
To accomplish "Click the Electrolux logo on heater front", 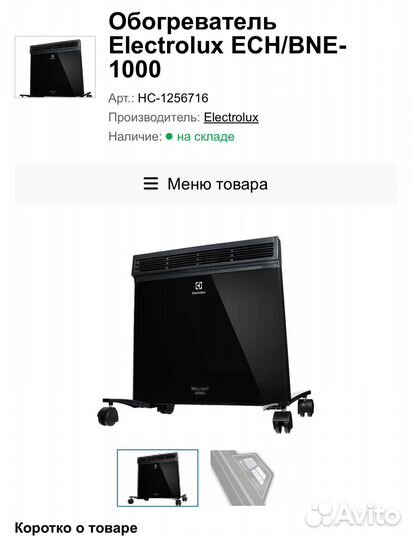I will [198, 288].
